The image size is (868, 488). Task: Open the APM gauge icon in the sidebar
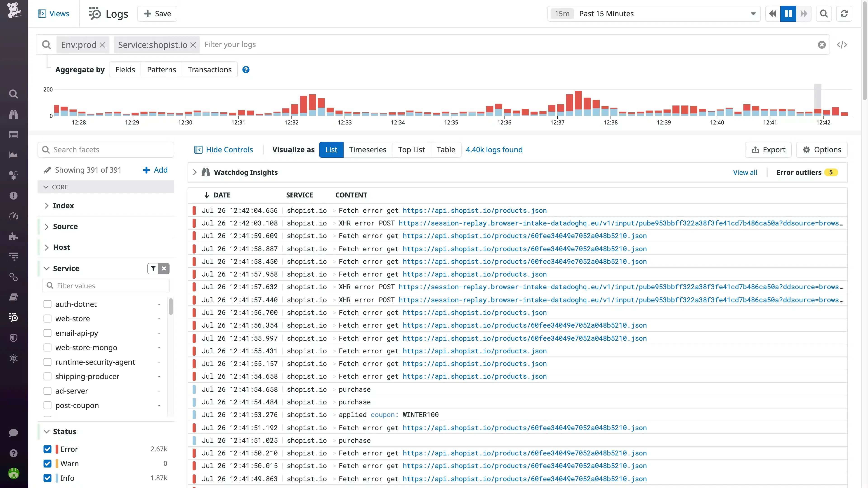coord(14,216)
